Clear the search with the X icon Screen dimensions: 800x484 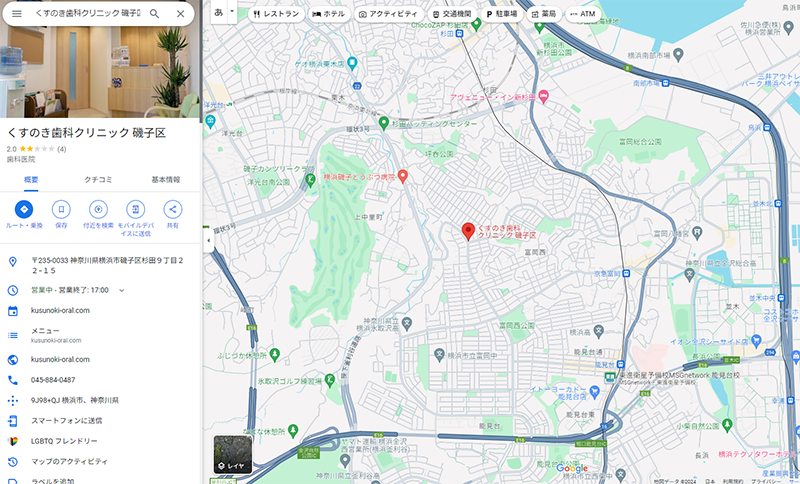point(181,14)
